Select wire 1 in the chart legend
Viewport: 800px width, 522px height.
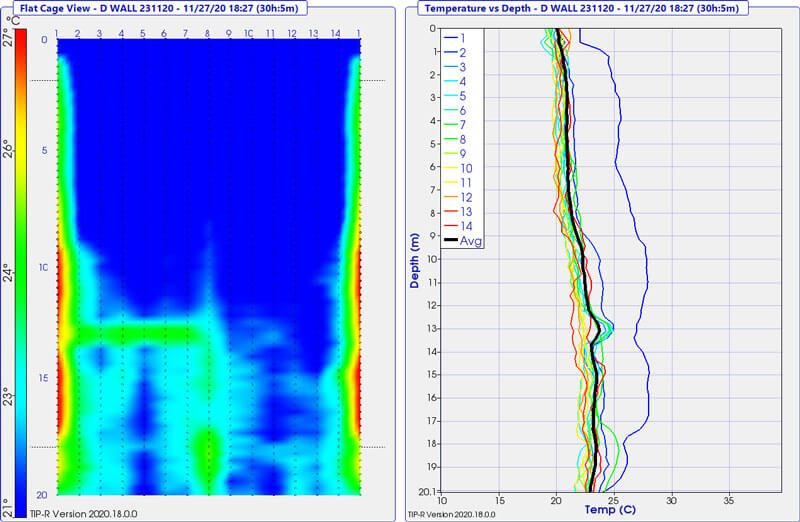coord(463,37)
